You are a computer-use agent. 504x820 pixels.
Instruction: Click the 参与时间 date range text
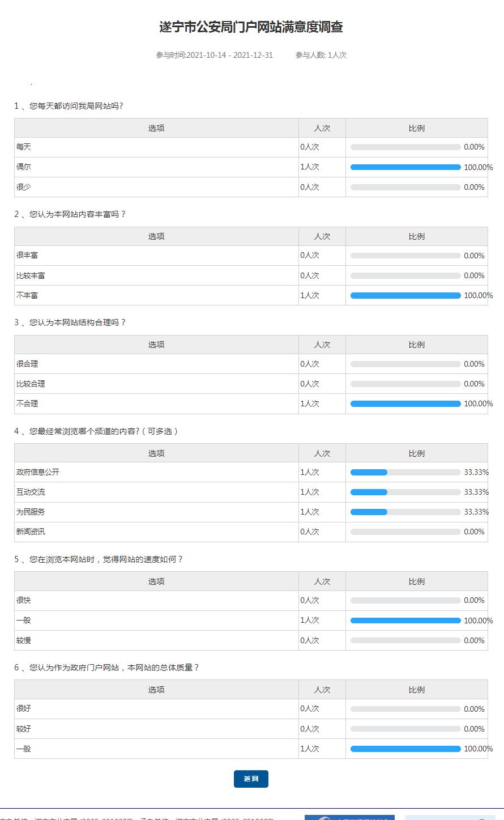[x=215, y=55]
